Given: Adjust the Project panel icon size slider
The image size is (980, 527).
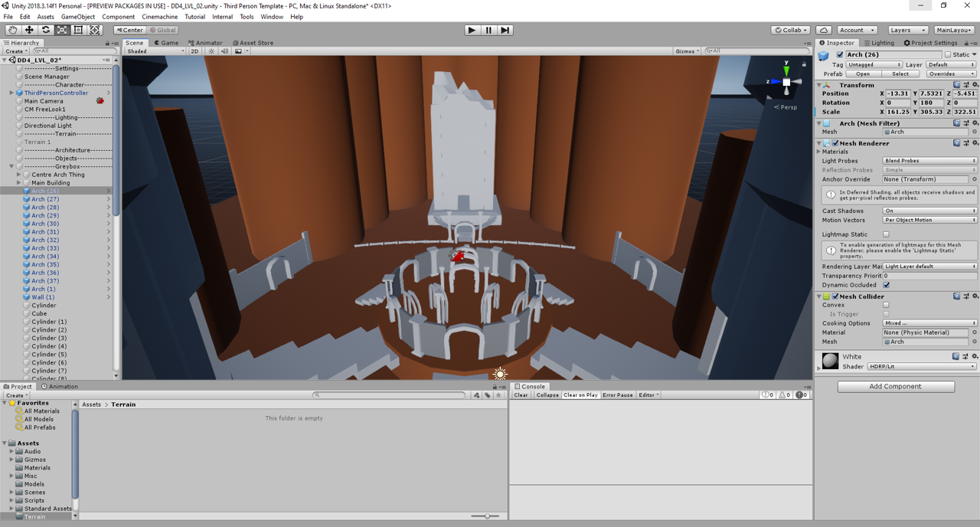Looking at the screenshot, I should tap(486, 516).
